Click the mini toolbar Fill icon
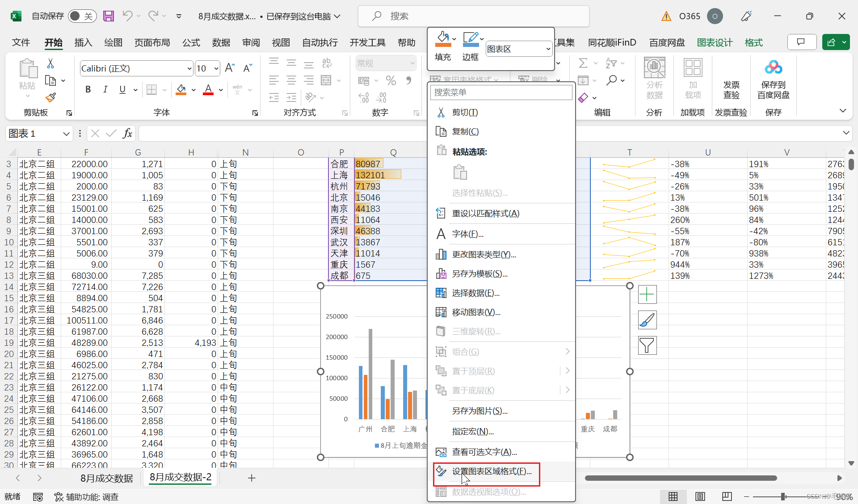The width and height of the screenshot is (858, 504). pyautogui.click(x=442, y=39)
